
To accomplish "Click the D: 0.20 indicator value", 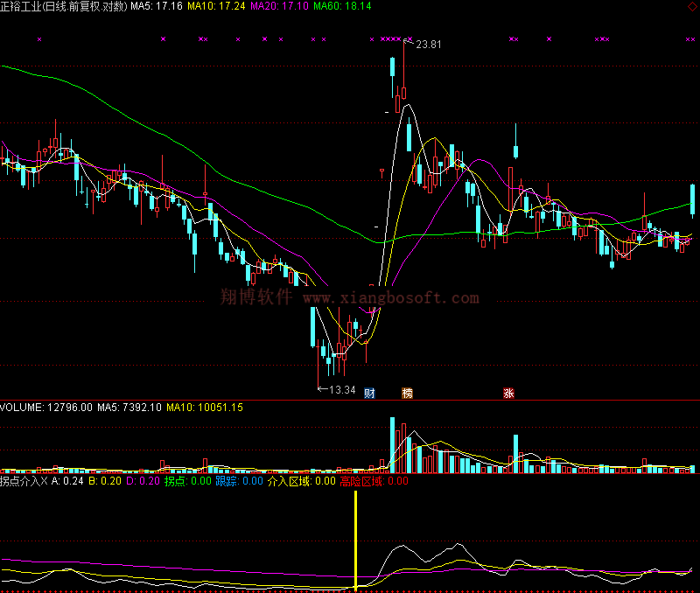I will pyautogui.click(x=143, y=481).
